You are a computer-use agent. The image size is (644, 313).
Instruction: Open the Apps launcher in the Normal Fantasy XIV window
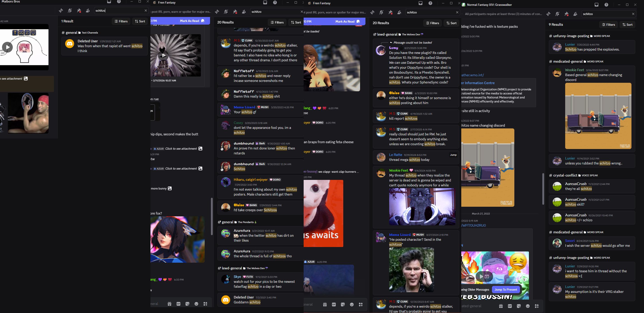(x=537, y=306)
